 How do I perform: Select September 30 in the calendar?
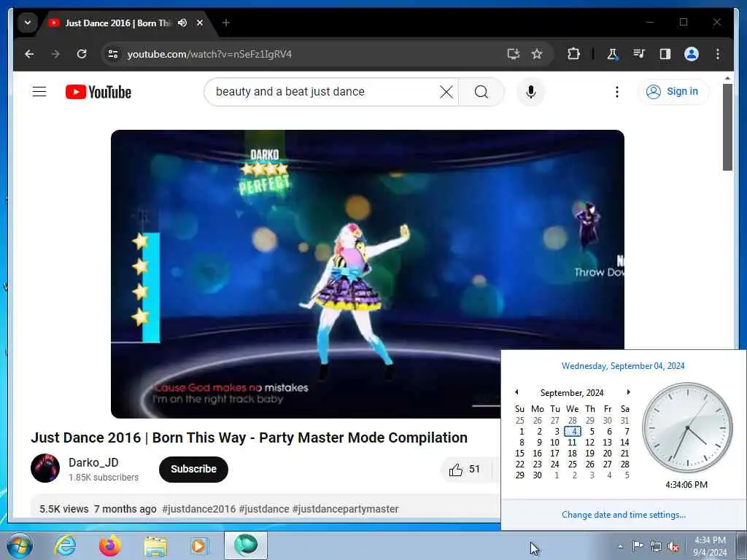point(538,475)
